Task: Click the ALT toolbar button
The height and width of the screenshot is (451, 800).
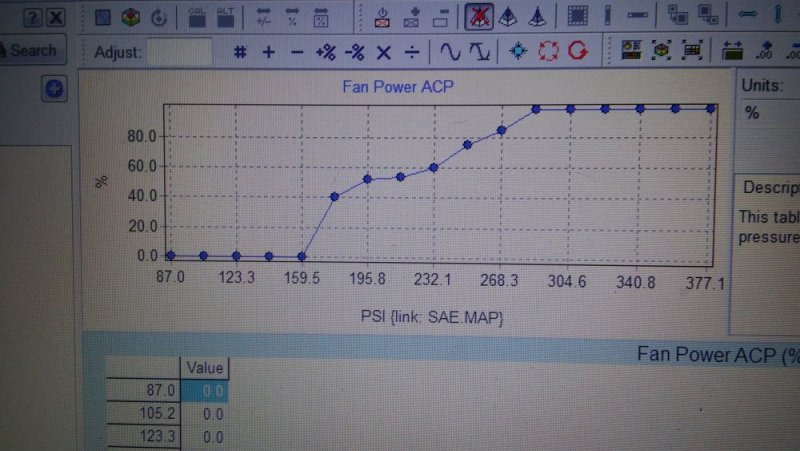Action: 226,17
